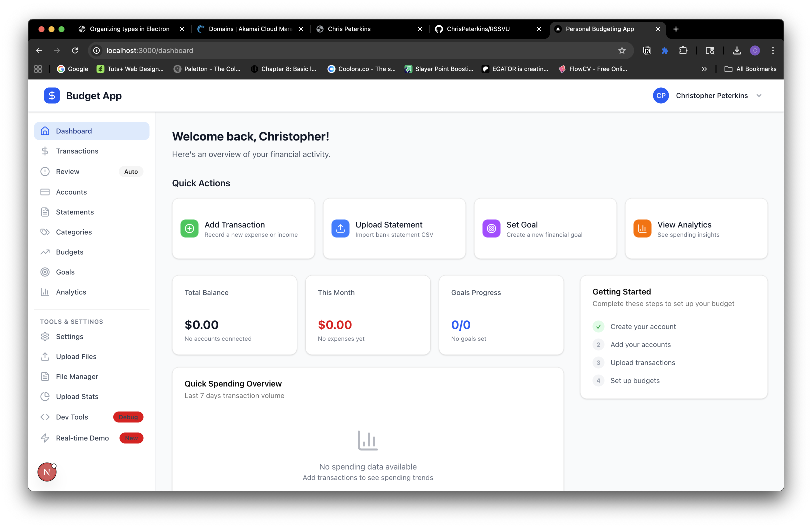This screenshot has width=812, height=528.
Task: Click the purple Set Goal target icon
Action: [x=491, y=228]
